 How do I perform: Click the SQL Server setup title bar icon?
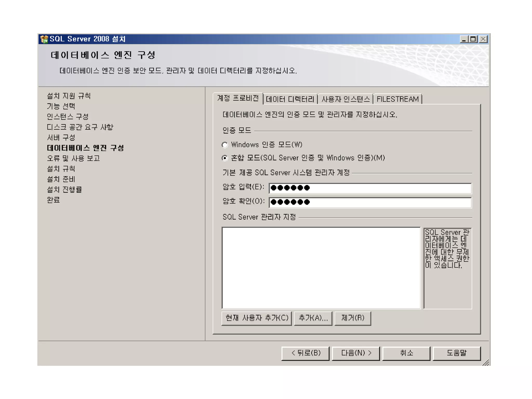[x=44, y=39]
